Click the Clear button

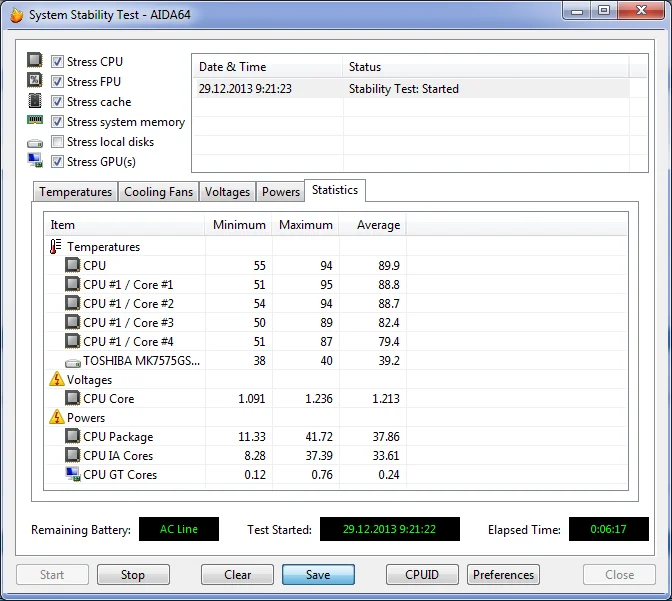(237, 574)
